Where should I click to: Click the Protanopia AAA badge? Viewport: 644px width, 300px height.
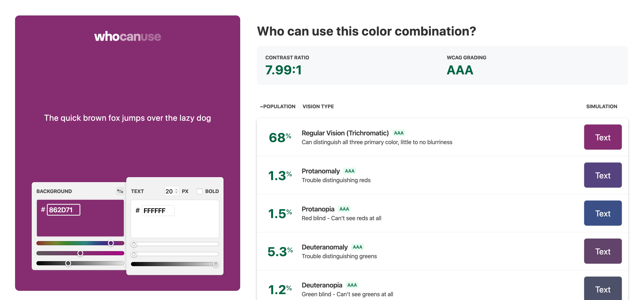[x=344, y=209]
